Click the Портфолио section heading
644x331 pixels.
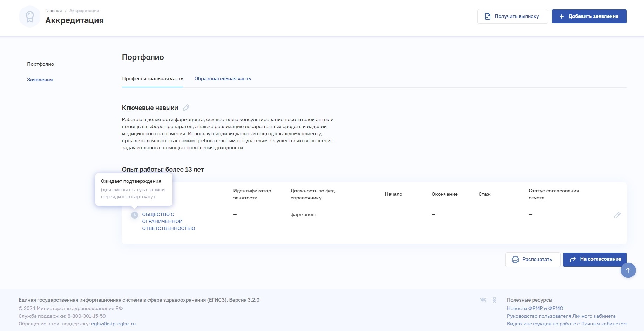pyautogui.click(x=143, y=57)
